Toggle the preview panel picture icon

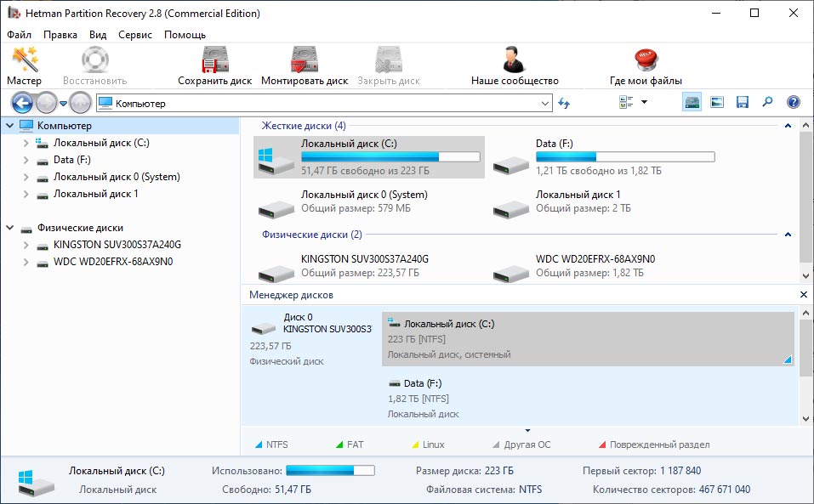[x=717, y=103]
